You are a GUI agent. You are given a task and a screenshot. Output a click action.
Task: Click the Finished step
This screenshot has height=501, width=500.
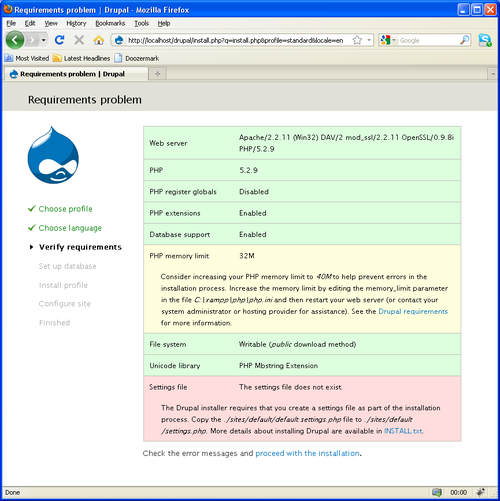54,323
